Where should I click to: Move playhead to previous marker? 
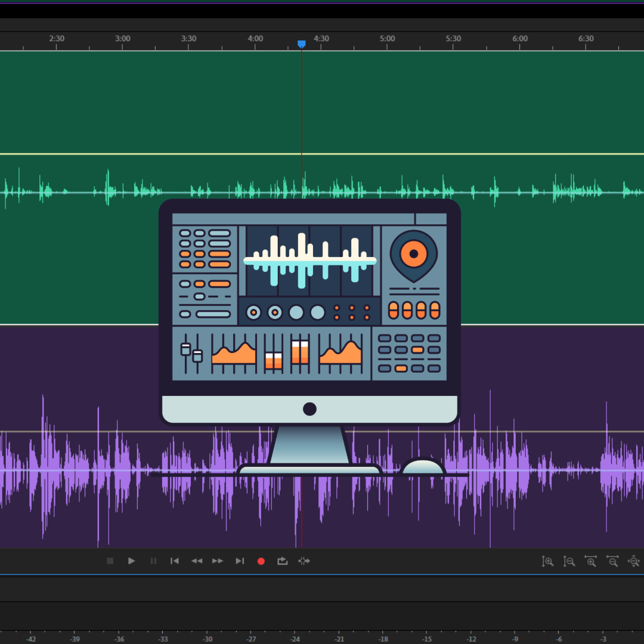tap(175, 561)
